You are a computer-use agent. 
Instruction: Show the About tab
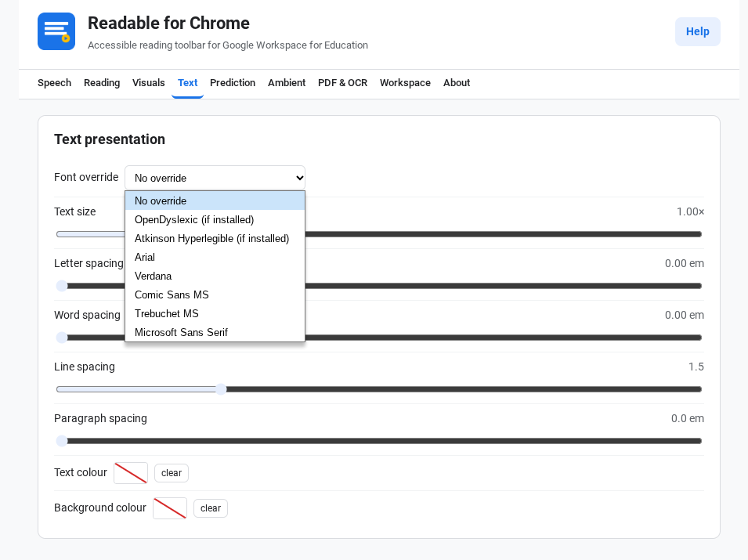[457, 82]
